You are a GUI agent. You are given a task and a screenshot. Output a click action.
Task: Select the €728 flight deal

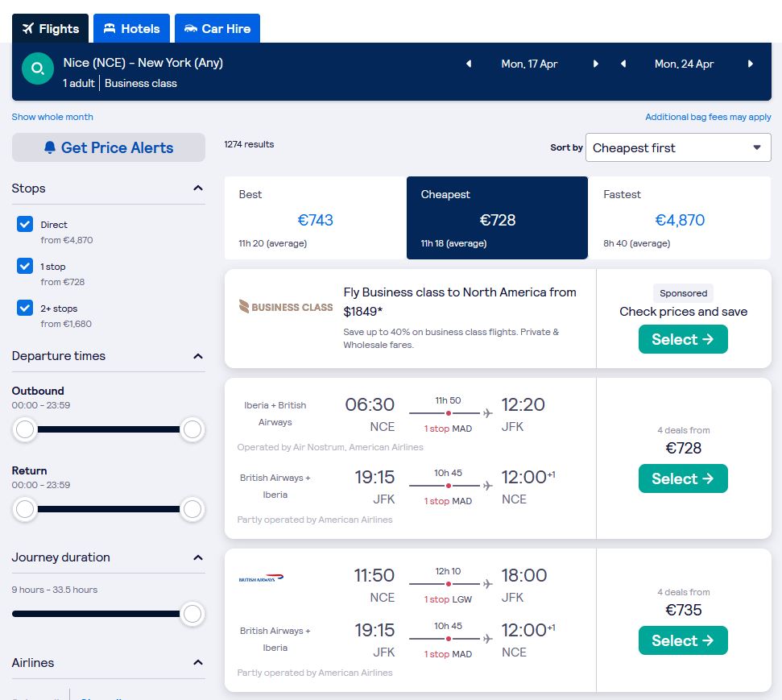683,478
